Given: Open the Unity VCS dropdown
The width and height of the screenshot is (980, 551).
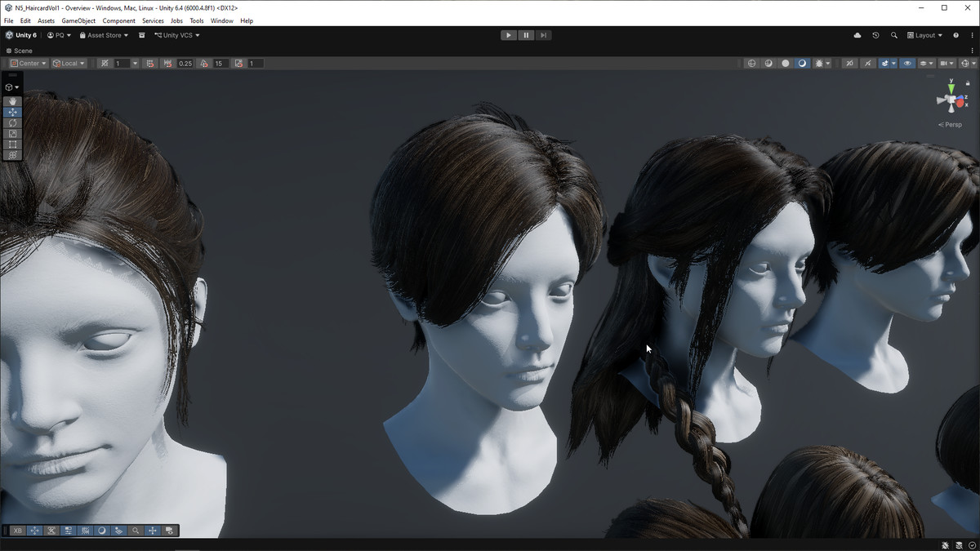Looking at the screenshot, I should 177,35.
